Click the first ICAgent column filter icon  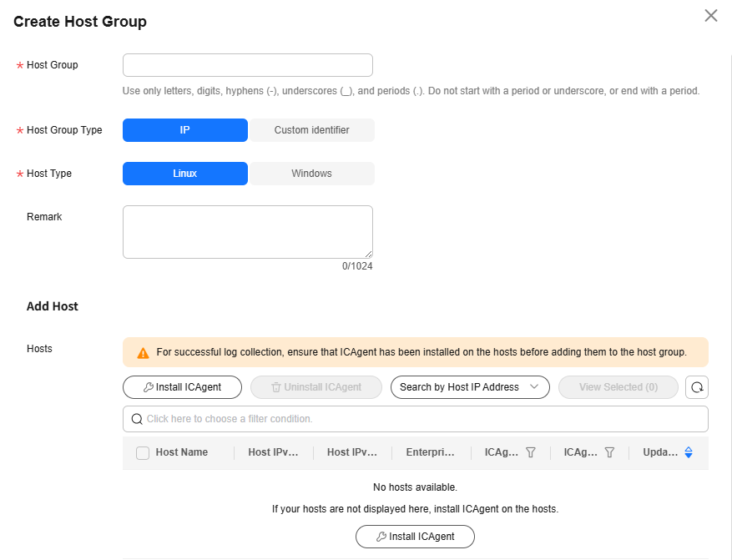531,452
